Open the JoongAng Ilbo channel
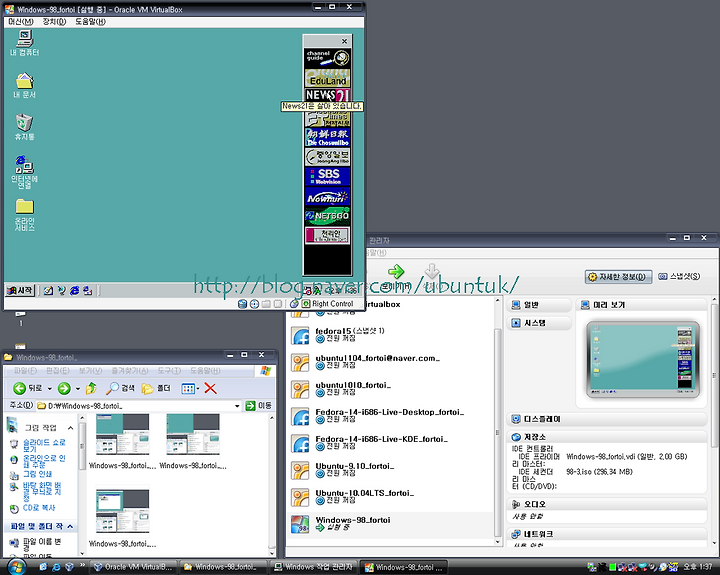720x575 pixels. coord(327,157)
